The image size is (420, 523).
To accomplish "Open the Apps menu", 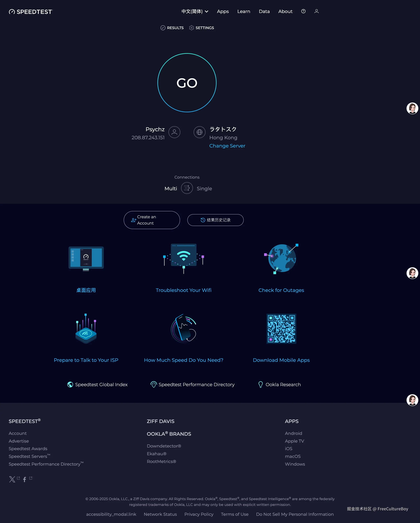I will coord(223,11).
